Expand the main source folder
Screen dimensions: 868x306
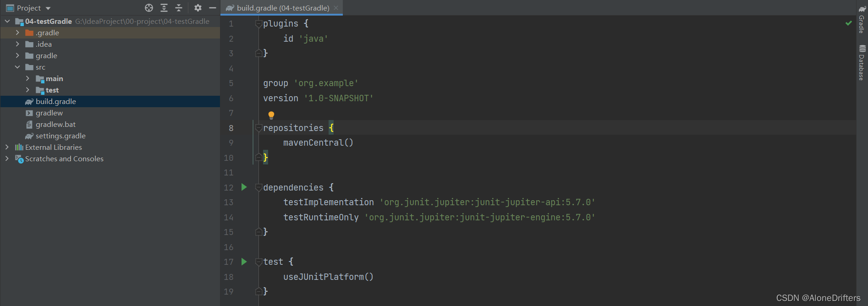[x=27, y=78]
